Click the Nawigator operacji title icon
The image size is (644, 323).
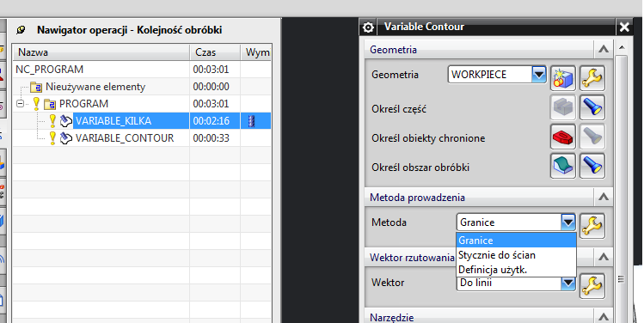(x=21, y=30)
